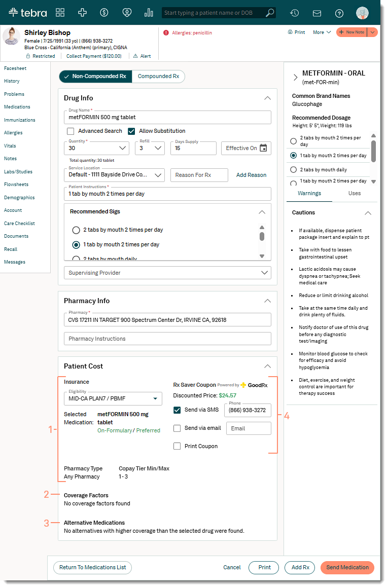The width and height of the screenshot is (388, 588).
Task: Select sig 2 tabs by mouth 2 times per day
Action: point(76,230)
